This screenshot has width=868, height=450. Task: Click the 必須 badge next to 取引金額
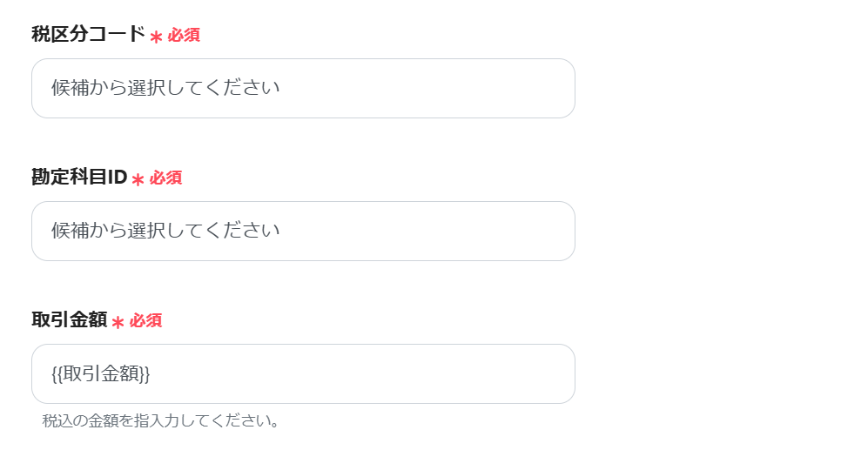tap(145, 321)
